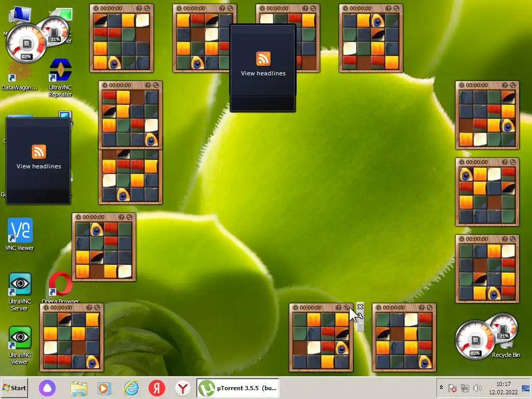The image size is (532, 399).
Task: Pause timer on puzzle directly above Recycle Bin
Action: click(462, 239)
